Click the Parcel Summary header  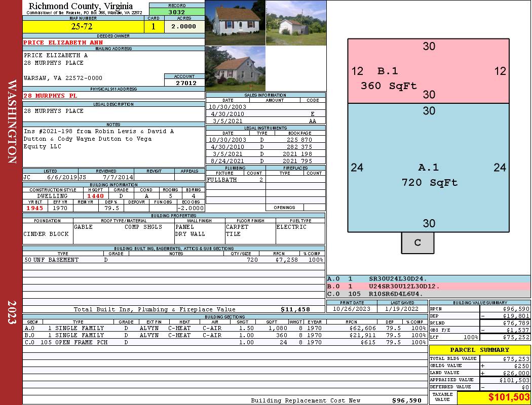tap(480, 350)
